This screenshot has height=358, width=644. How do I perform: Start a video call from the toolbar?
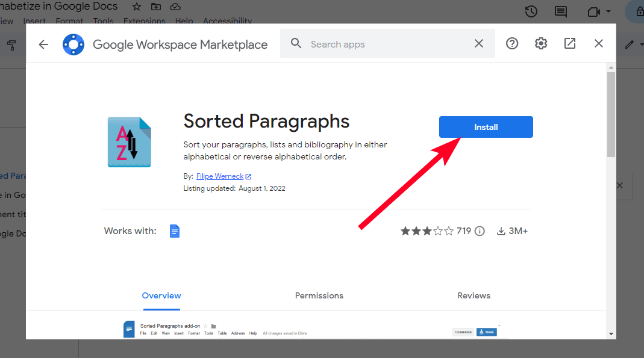point(593,11)
